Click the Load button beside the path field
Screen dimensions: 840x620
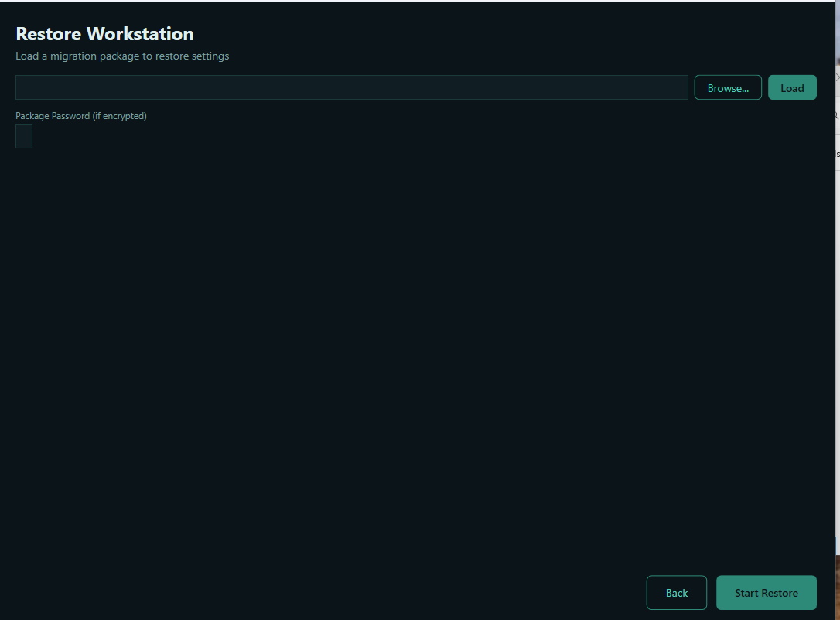coord(792,87)
